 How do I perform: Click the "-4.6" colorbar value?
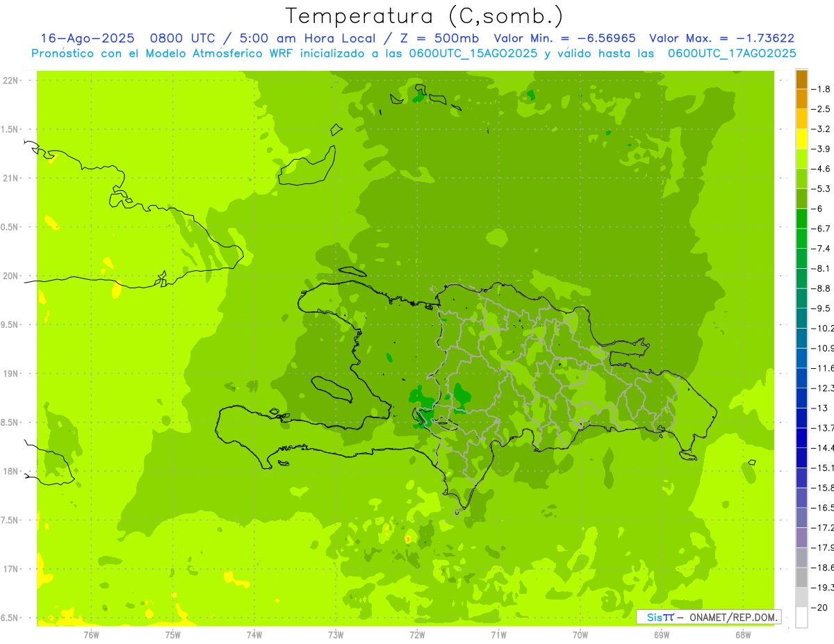(x=820, y=169)
